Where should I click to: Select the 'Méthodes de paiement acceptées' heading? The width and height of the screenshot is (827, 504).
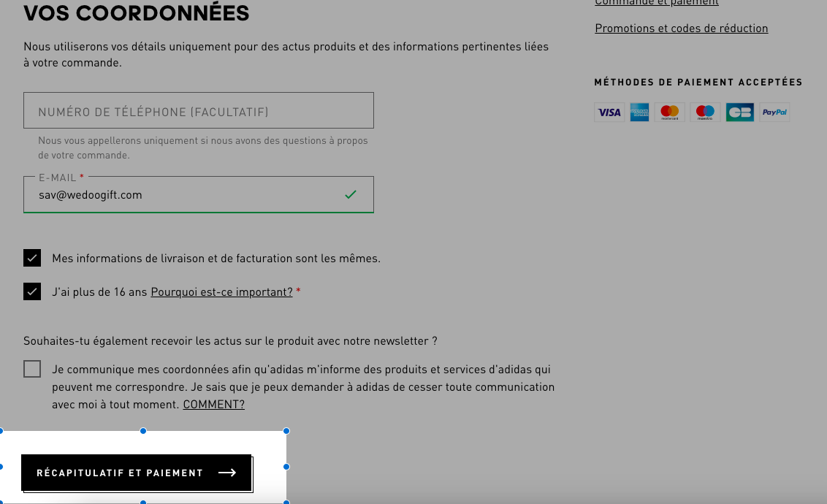pos(698,82)
